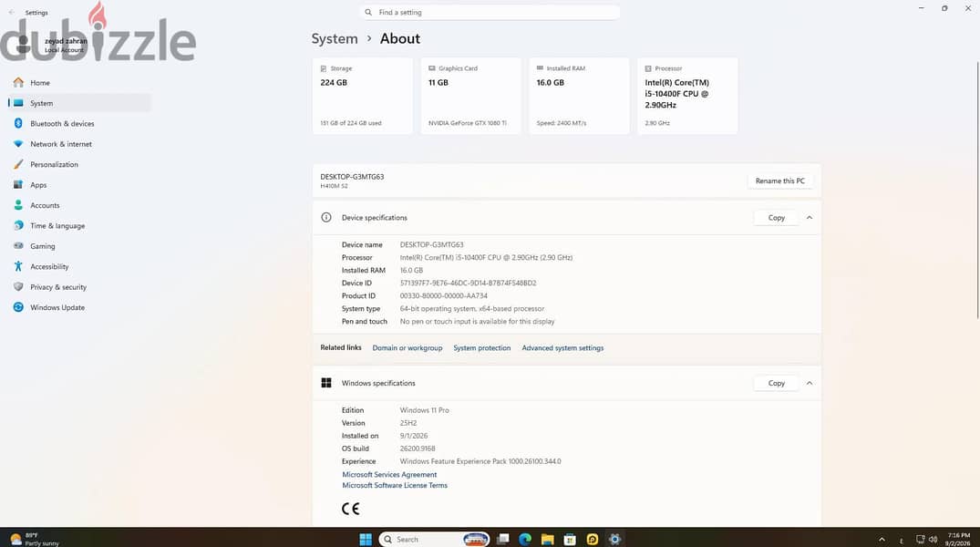Click the Gaming controller icon
980x547 pixels.
(x=18, y=245)
